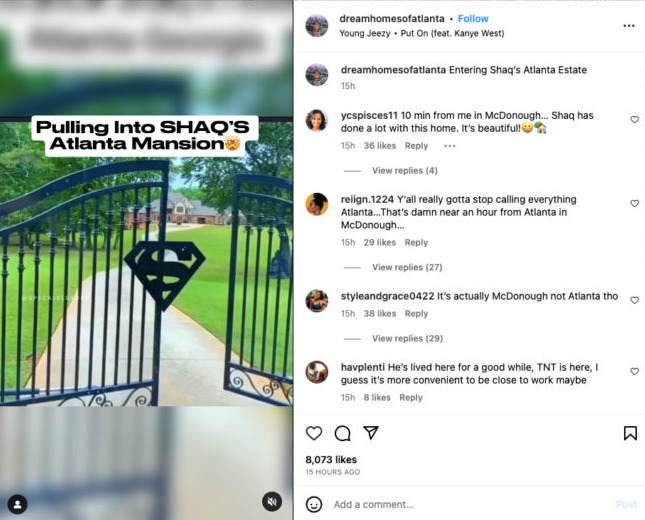Click the Add a comment field
The height and width of the screenshot is (520, 645).
(x=469, y=504)
